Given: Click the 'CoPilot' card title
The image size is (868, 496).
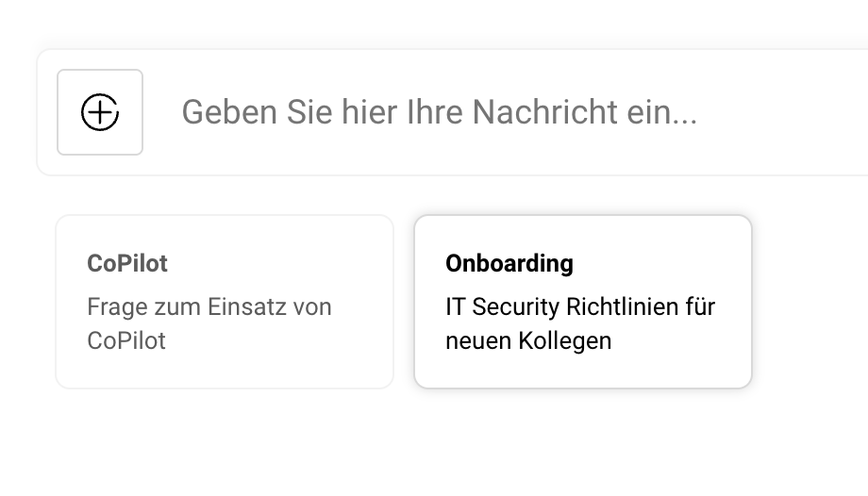Looking at the screenshot, I should pos(127,263).
